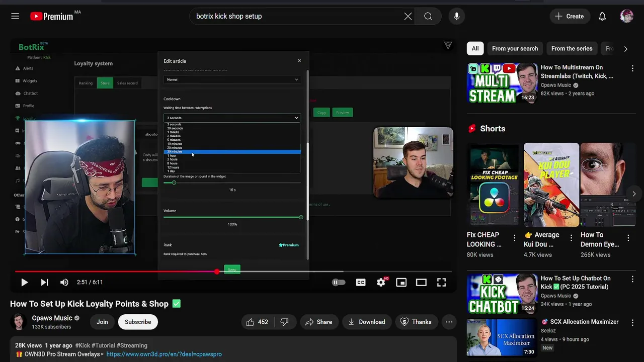The height and width of the screenshot is (362, 644).
Task: Choose 1 hour in the cooldown list
Action: pyautogui.click(x=232, y=155)
